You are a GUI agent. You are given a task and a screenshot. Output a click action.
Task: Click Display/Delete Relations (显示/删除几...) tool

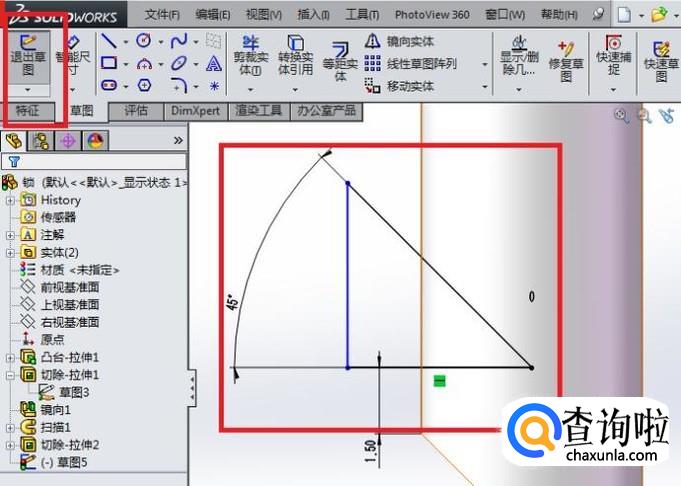[519, 56]
